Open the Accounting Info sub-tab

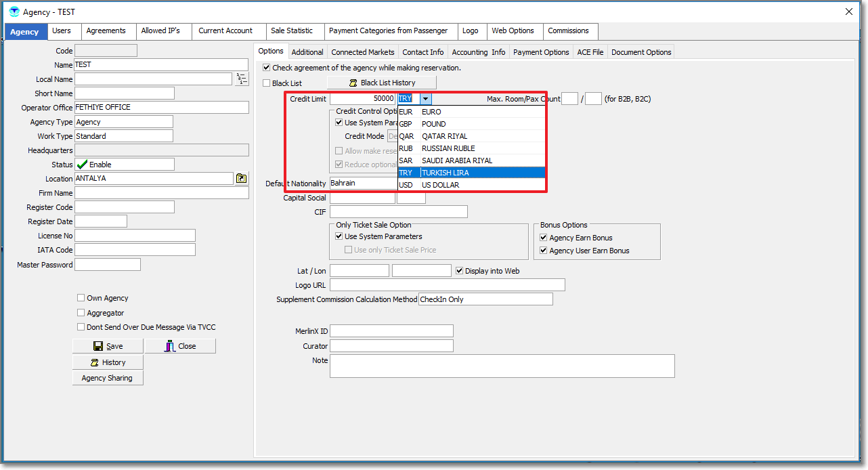pos(479,52)
